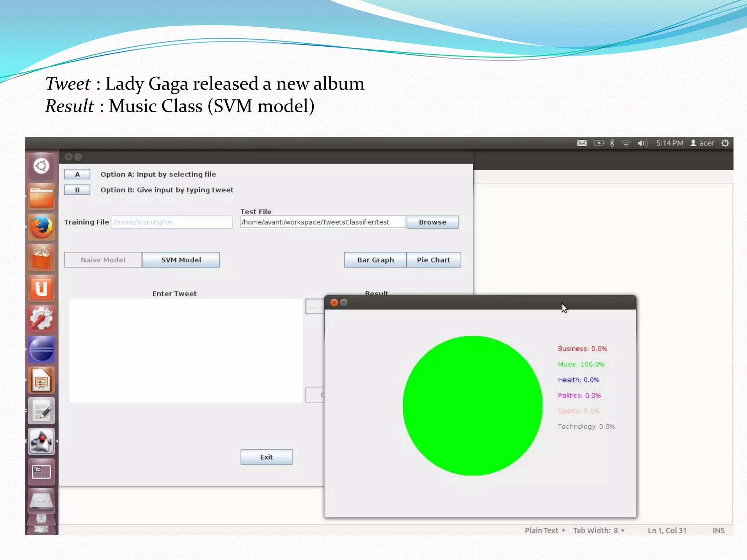Open the Files folder icon in launcher

tap(41, 197)
